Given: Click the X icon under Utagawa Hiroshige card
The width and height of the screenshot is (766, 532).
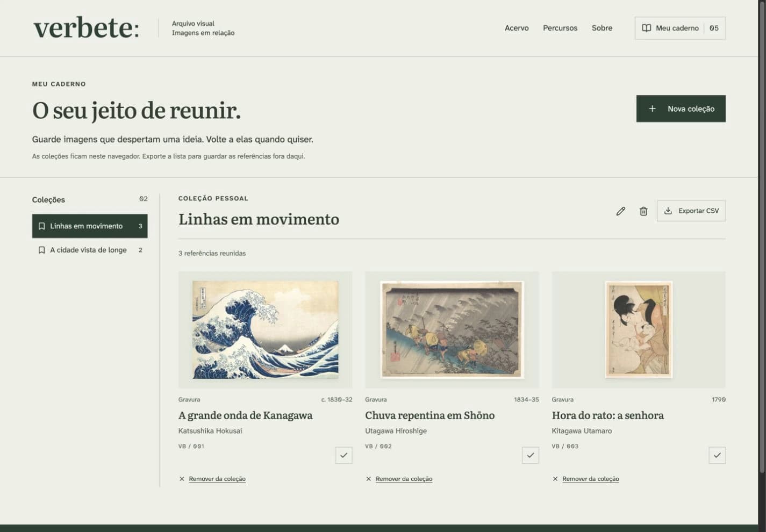Looking at the screenshot, I should [x=368, y=479].
